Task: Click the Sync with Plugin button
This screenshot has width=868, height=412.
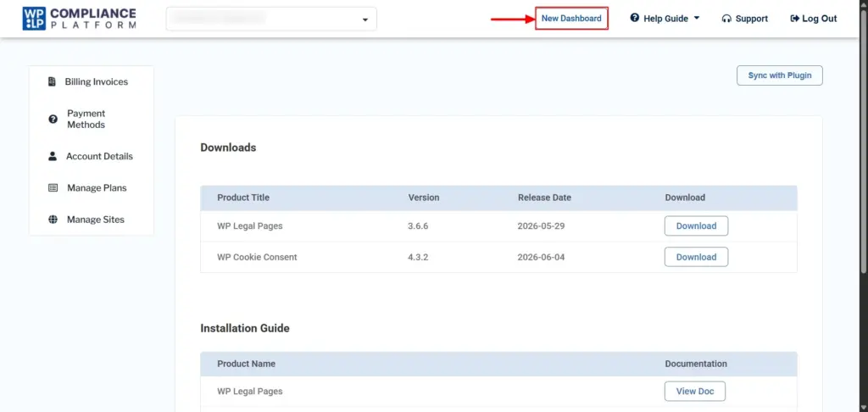Action: point(780,75)
